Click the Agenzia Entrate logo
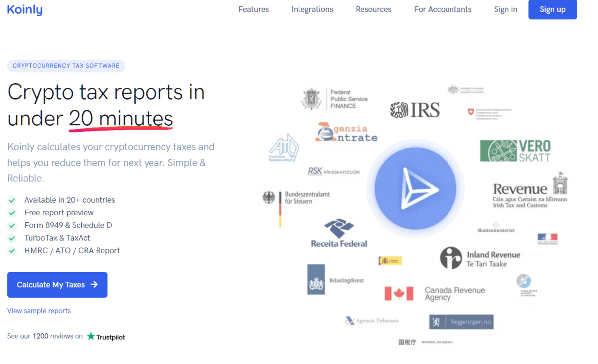The image size is (598, 364). tap(346, 132)
